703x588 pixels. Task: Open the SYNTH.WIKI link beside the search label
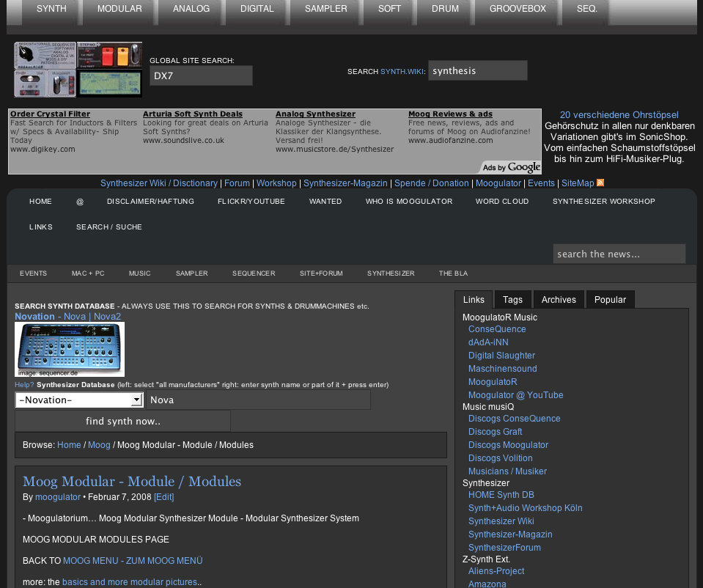point(402,71)
